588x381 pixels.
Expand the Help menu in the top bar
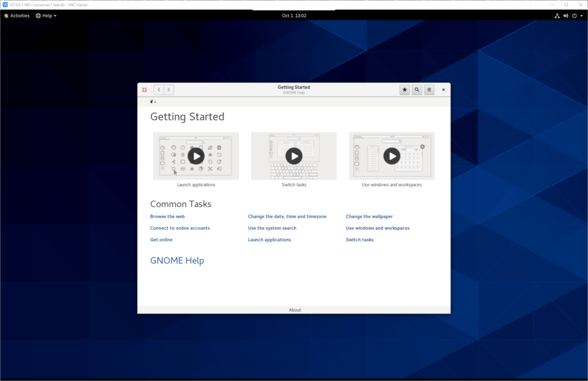(46, 15)
